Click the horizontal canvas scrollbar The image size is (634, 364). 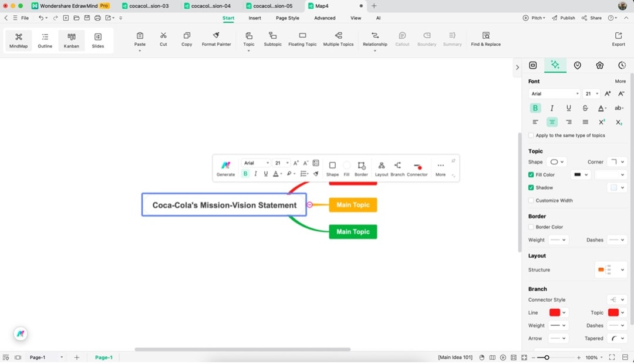pos(242,349)
